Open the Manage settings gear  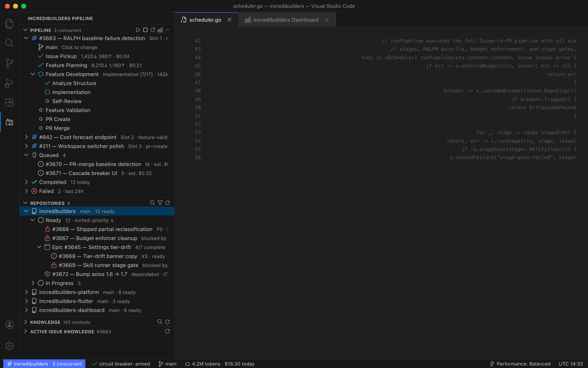pos(9,346)
